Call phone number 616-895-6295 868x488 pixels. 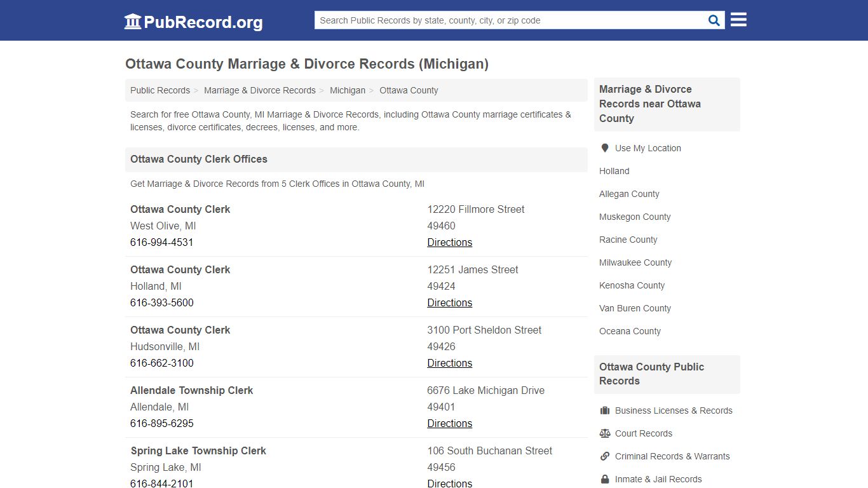(162, 423)
